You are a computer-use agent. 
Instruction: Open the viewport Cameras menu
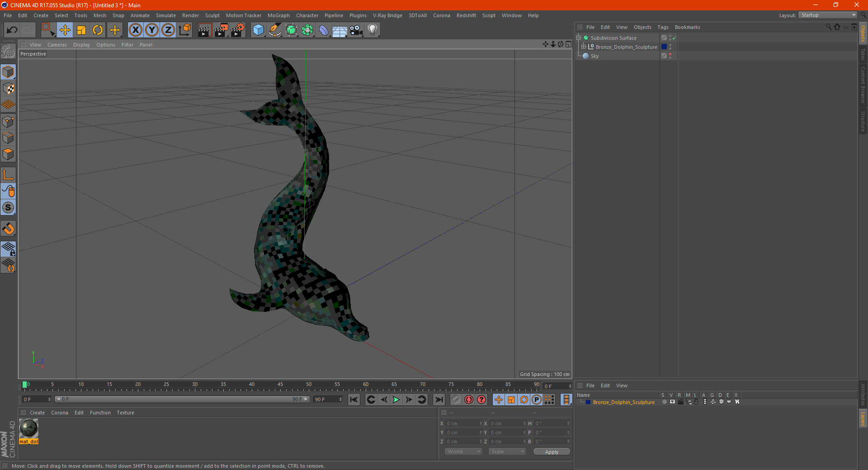pyautogui.click(x=57, y=45)
